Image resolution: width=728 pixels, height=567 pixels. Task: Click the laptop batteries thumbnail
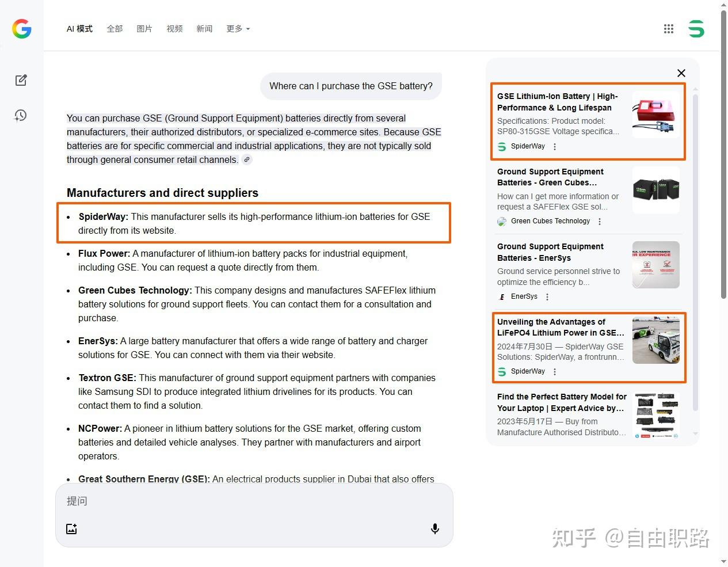coord(656,415)
